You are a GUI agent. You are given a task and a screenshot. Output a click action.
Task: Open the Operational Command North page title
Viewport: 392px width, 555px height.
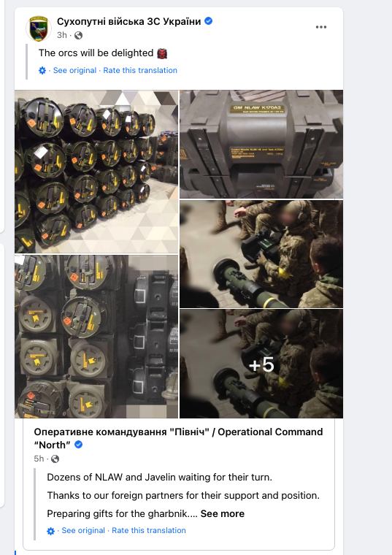click(178, 438)
